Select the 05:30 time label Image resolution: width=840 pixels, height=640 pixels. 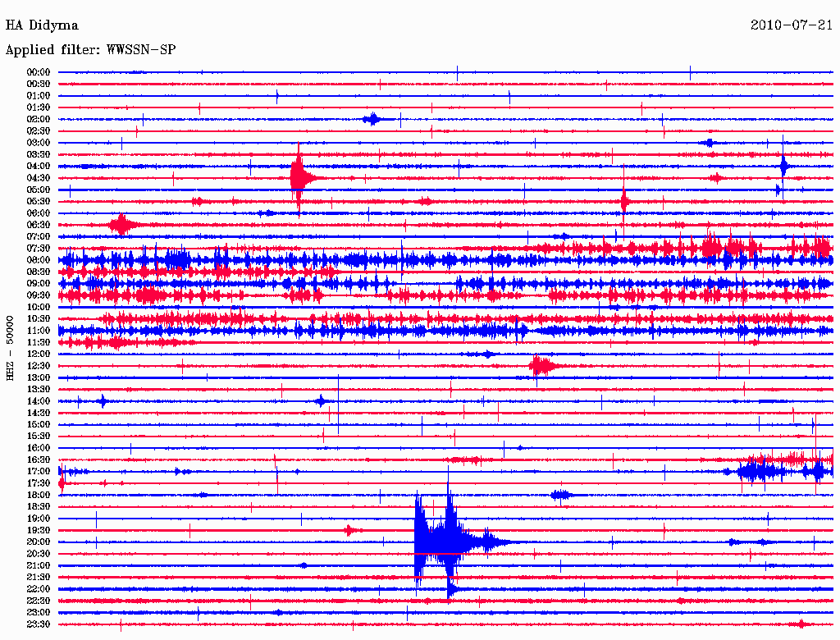38,202
